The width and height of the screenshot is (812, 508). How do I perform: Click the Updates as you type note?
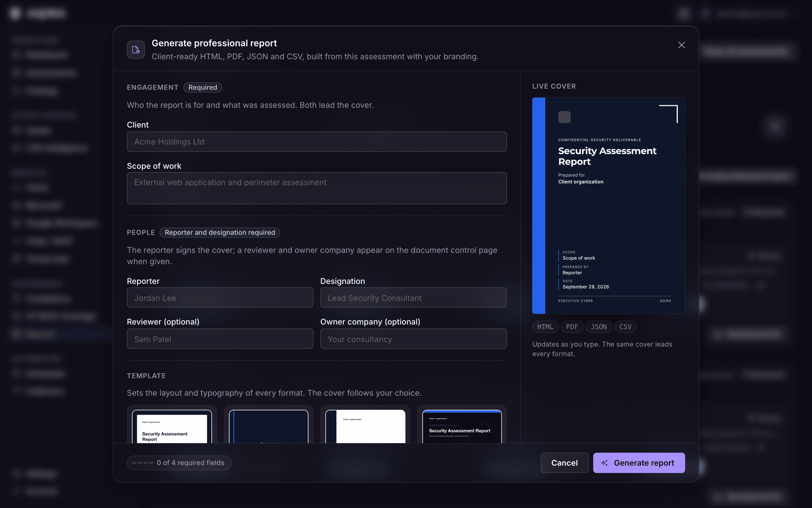coord(602,349)
